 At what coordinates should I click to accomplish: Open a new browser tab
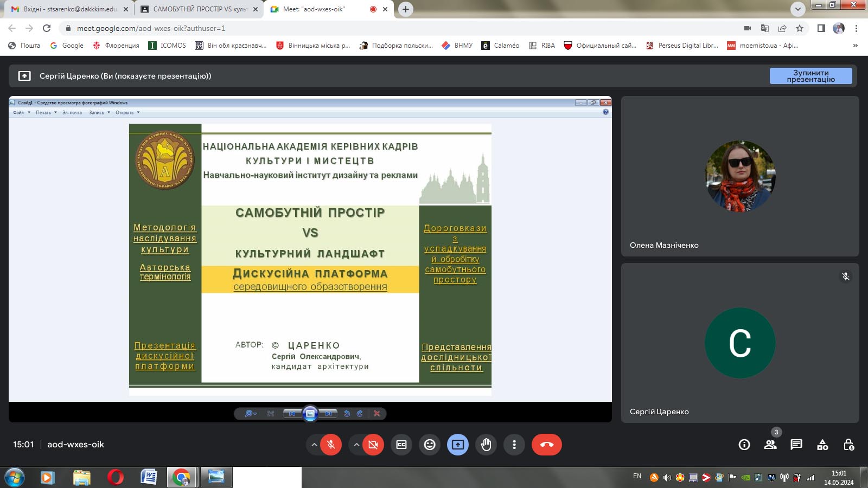point(405,9)
